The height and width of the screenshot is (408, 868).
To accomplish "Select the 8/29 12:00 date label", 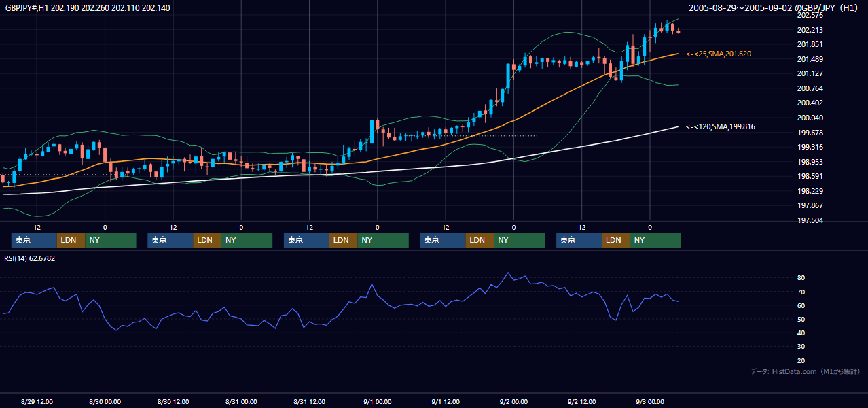I will pos(37,401).
